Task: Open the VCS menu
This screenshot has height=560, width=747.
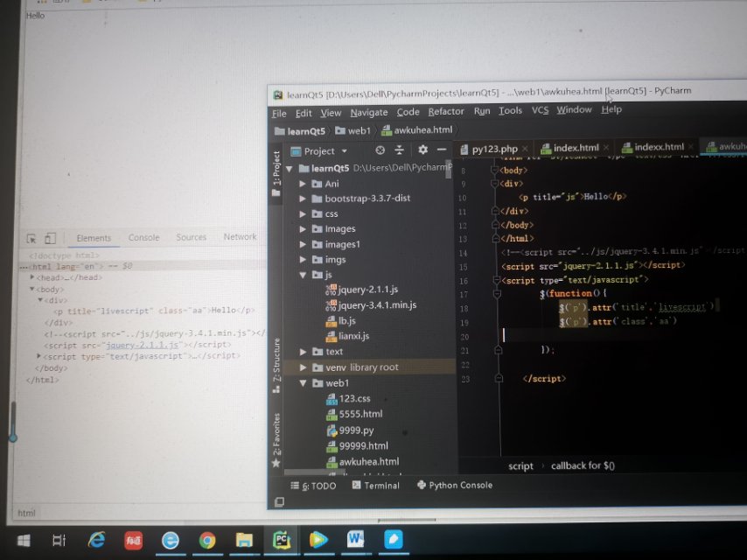Action: (x=540, y=110)
